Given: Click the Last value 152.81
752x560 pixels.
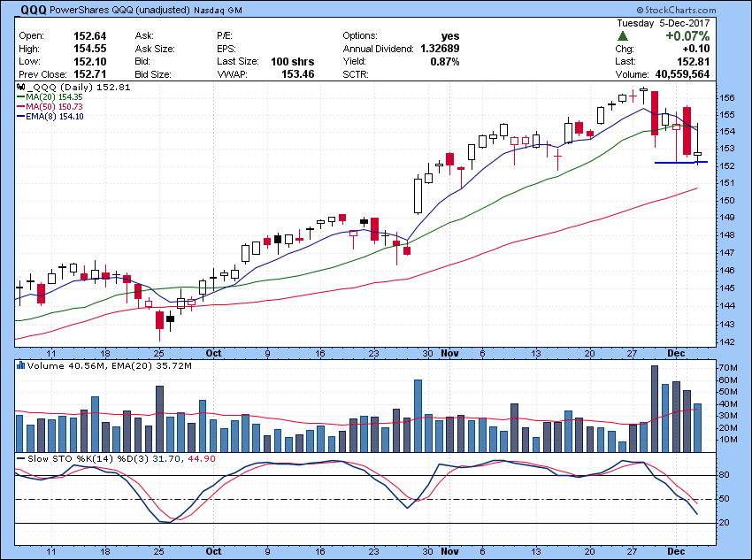Looking at the screenshot, I should 693,61.
